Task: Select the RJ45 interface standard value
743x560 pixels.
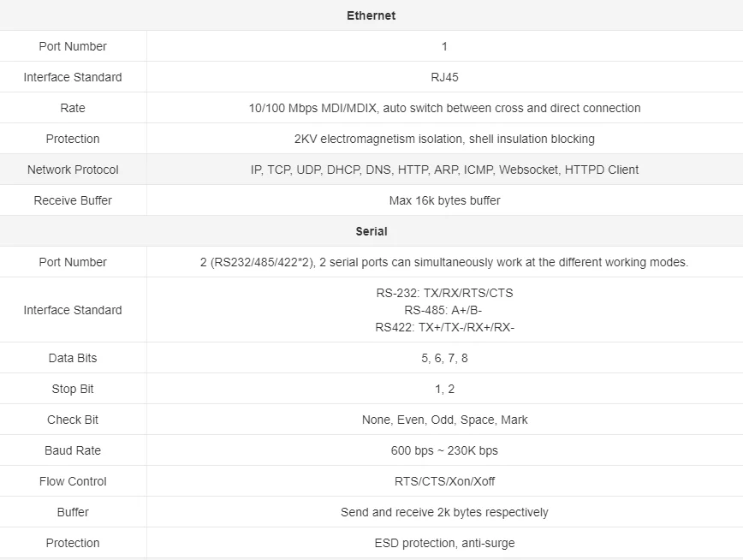Action: pyautogui.click(x=444, y=77)
